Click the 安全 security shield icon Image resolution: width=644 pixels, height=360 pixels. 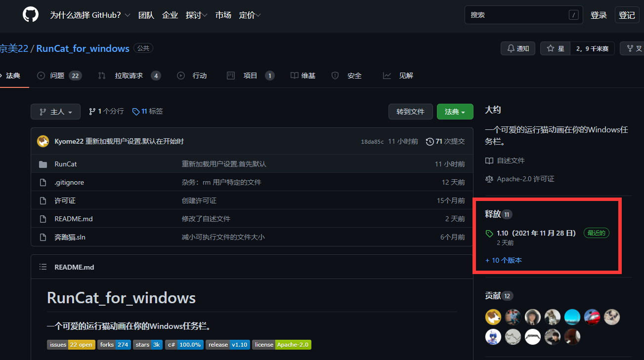click(335, 76)
